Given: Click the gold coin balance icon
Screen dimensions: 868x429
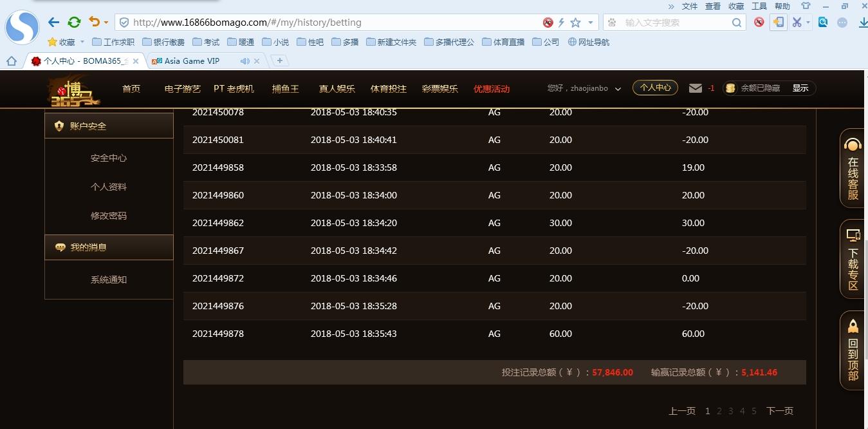Looking at the screenshot, I should [730, 88].
